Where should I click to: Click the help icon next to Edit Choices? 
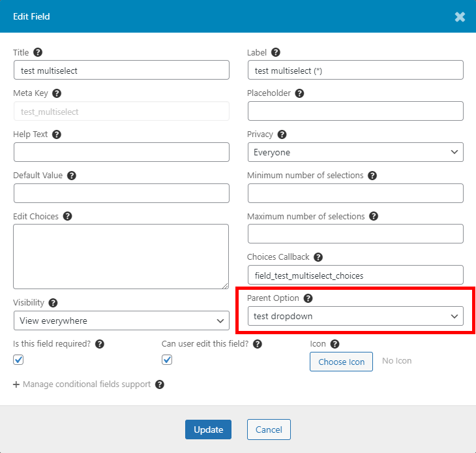pos(67,216)
